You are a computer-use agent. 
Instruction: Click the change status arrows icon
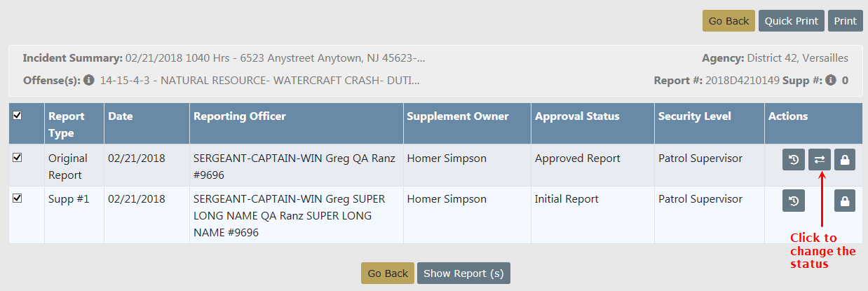point(819,161)
